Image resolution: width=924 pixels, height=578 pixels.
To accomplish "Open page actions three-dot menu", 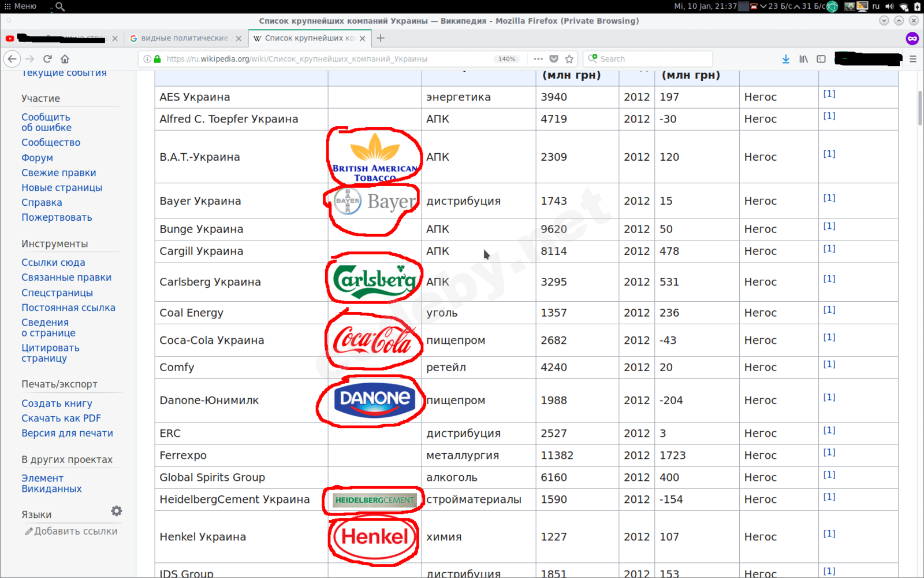I will (538, 59).
